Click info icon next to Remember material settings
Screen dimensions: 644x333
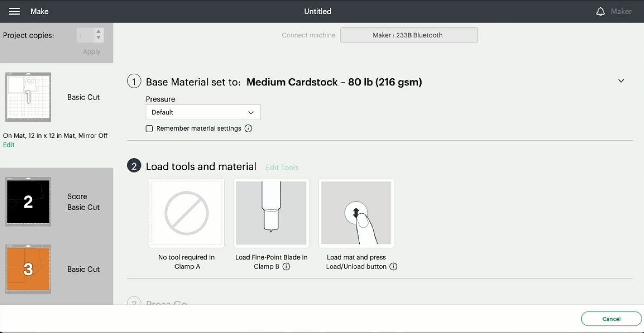248,128
